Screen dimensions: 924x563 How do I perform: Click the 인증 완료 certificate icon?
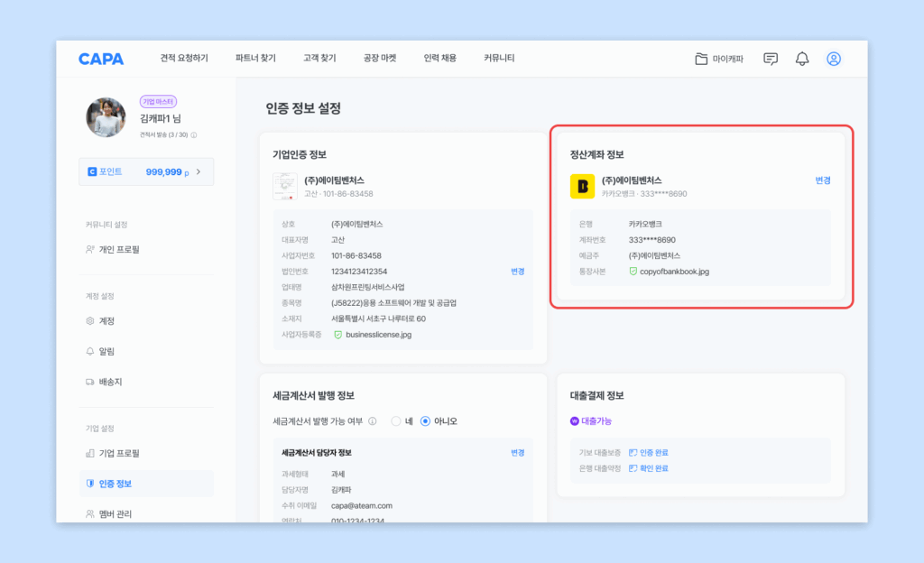click(x=633, y=453)
